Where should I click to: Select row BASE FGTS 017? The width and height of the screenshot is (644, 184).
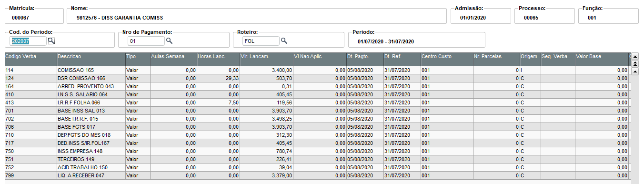(318, 127)
